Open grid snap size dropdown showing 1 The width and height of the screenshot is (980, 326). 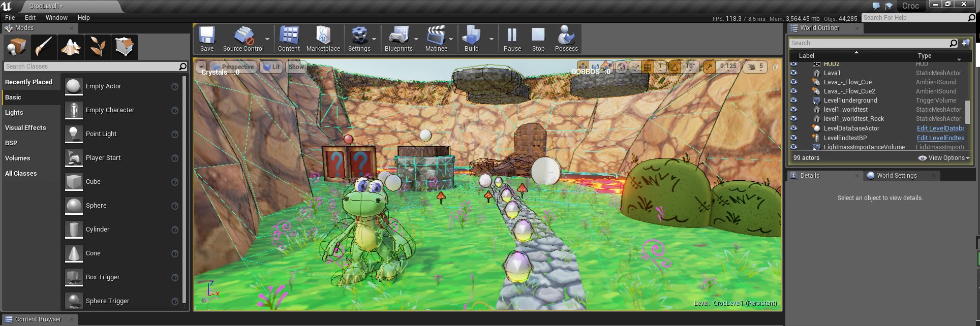point(660,67)
